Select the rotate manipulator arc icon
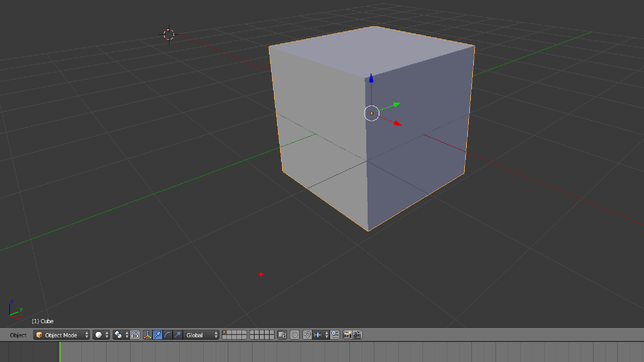Image resolution: width=644 pixels, height=362 pixels. [x=167, y=335]
